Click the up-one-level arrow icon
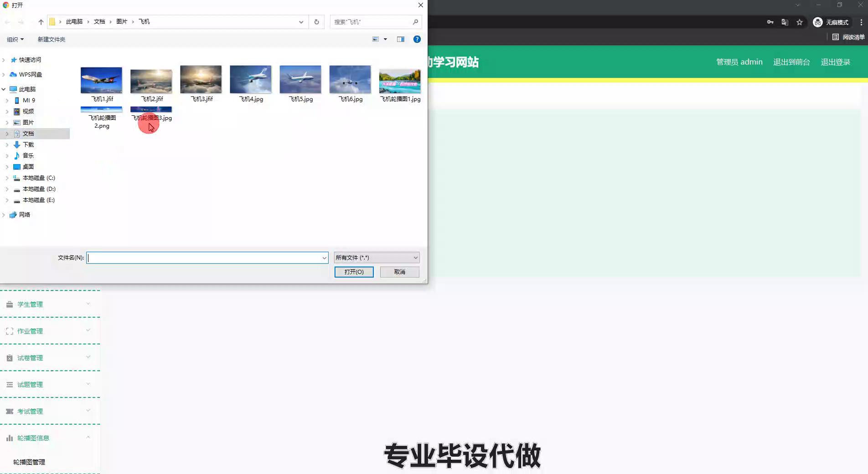The image size is (868, 474). pyautogui.click(x=41, y=22)
